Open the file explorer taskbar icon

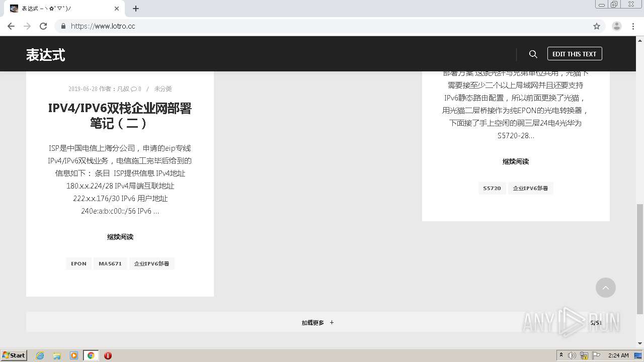point(57,355)
